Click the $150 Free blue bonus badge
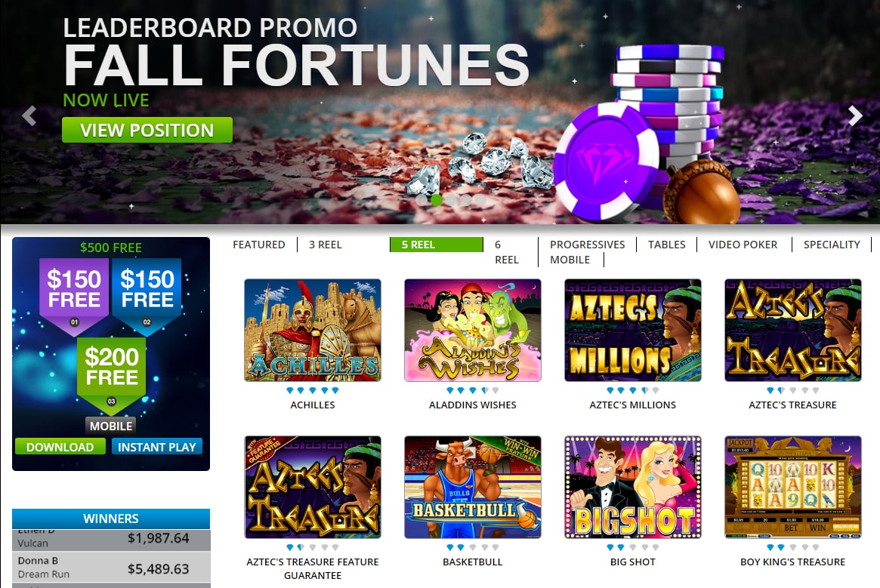Screen dimensions: 880x588 [147, 296]
